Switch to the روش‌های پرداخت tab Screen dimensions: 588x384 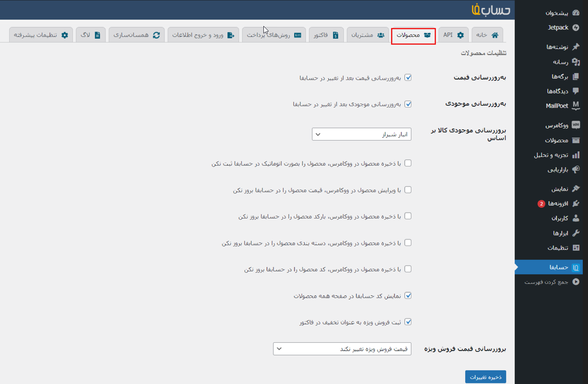coord(274,35)
